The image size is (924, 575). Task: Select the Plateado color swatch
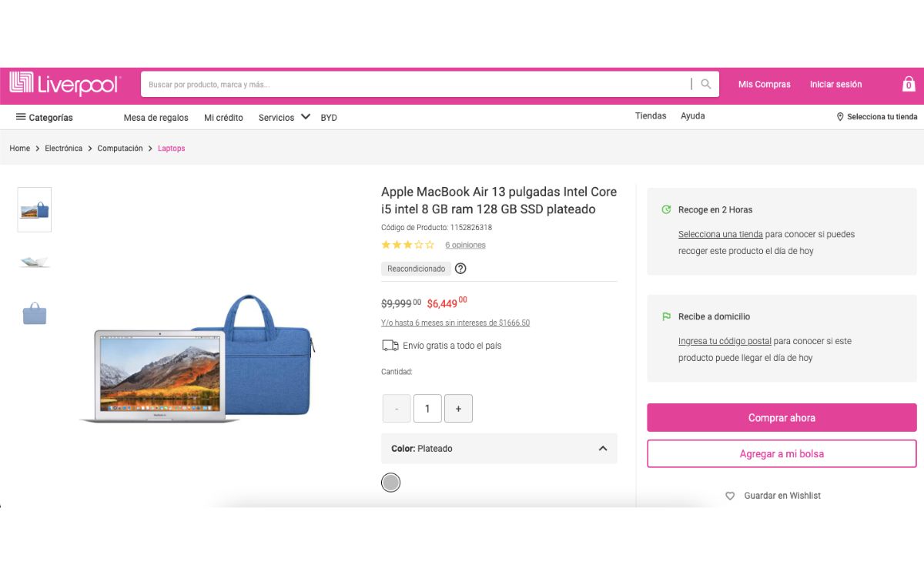[x=391, y=483]
